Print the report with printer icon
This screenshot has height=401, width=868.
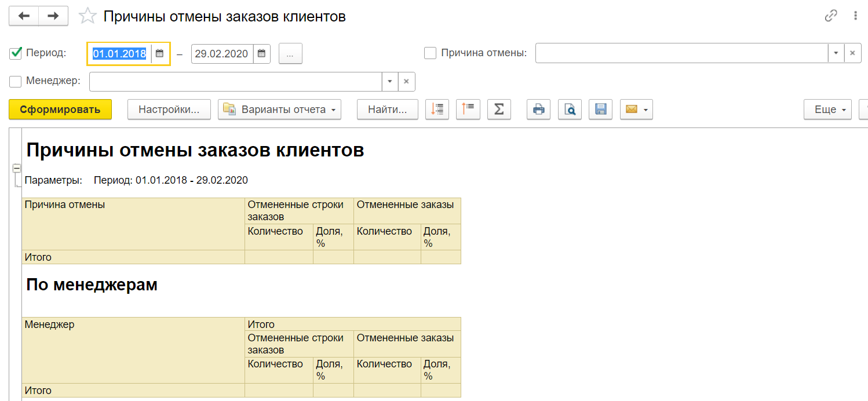[538, 109]
